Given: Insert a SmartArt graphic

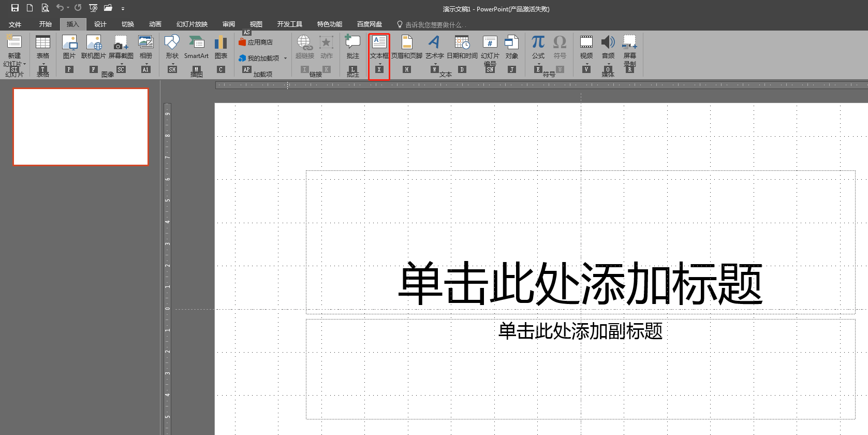Looking at the screenshot, I should click(x=196, y=48).
